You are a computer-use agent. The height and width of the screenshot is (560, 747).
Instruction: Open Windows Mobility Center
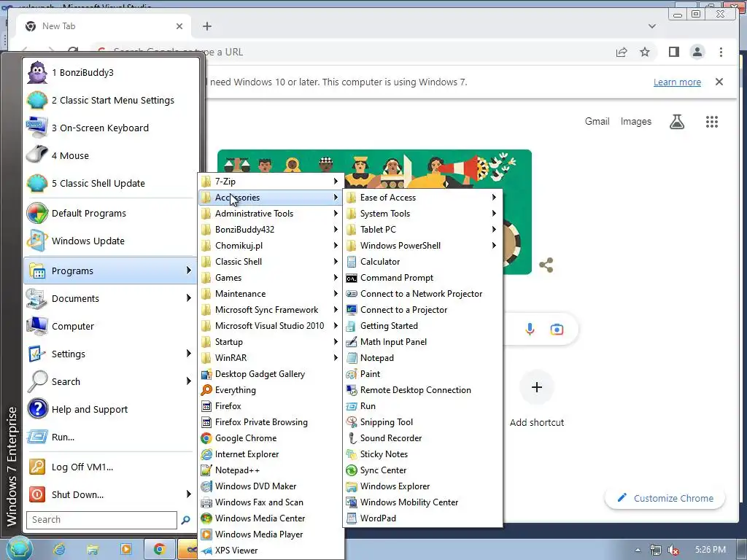422,502
